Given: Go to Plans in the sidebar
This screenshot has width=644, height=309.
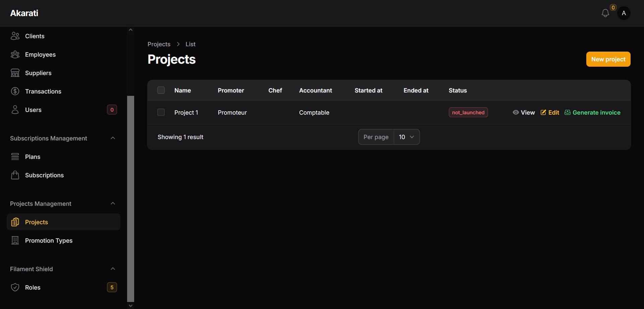Looking at the screenshot, I should (33, 157).
